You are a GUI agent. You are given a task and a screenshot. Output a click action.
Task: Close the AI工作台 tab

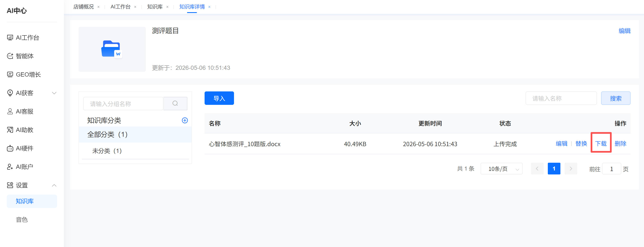point(135,7)
